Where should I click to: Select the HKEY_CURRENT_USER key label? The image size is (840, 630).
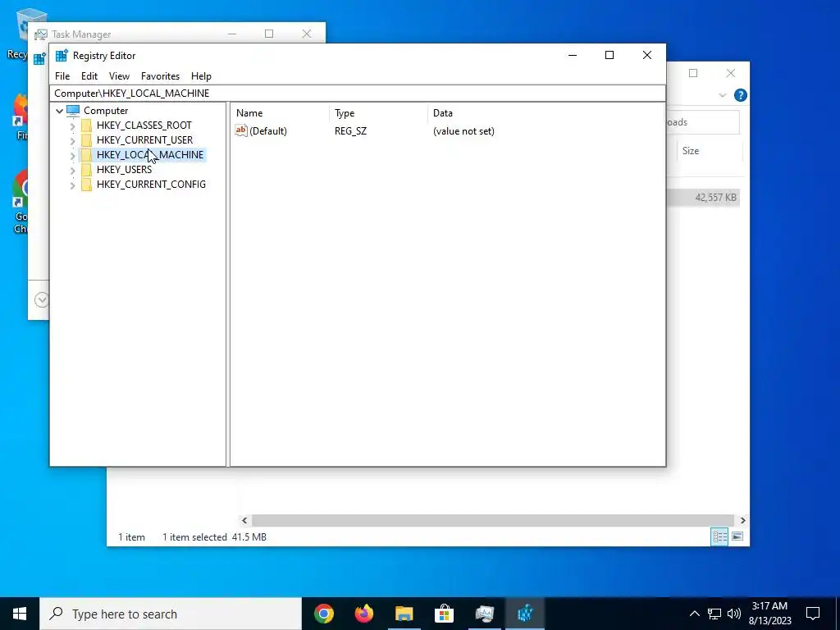(144, 139)
